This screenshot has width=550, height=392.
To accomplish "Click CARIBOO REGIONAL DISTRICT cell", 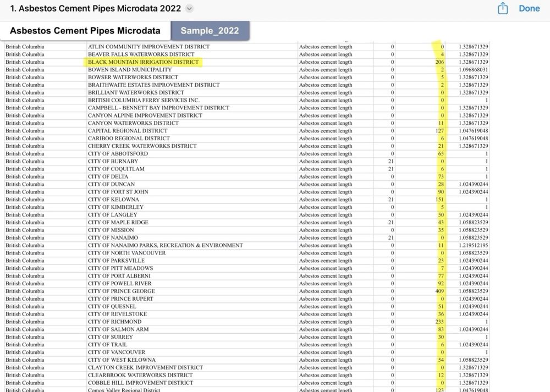I will (x=192, y=139).
